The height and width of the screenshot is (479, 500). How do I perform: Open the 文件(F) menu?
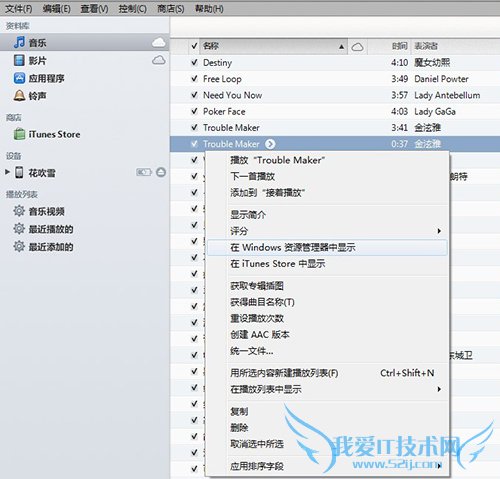point(19,8)
